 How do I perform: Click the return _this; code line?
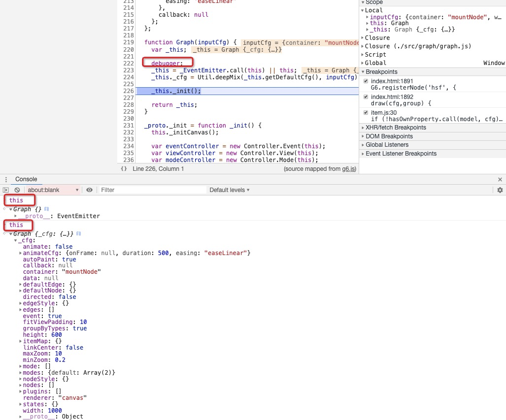[174, 105]
